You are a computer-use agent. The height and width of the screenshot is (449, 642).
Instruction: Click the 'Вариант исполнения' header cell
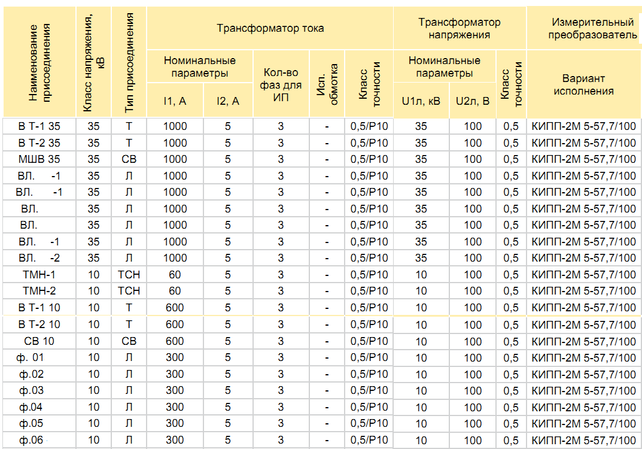pos(584,84)
